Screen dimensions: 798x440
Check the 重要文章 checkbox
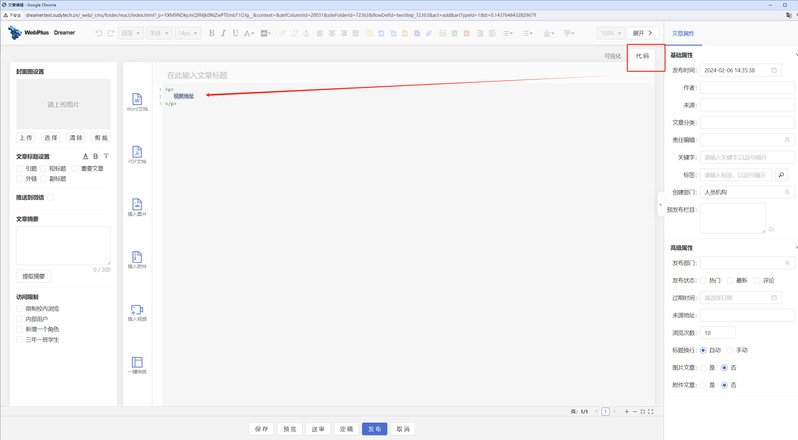[75, 168]
